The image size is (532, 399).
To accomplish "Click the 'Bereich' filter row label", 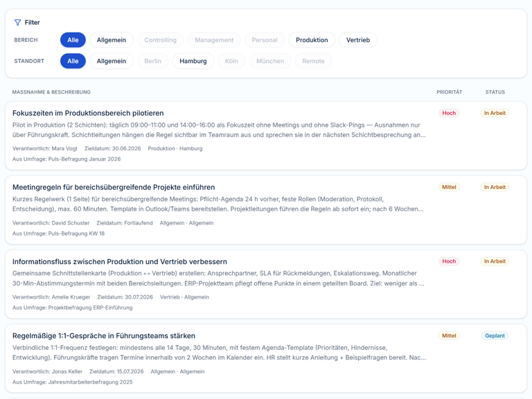I will (26, 40).
